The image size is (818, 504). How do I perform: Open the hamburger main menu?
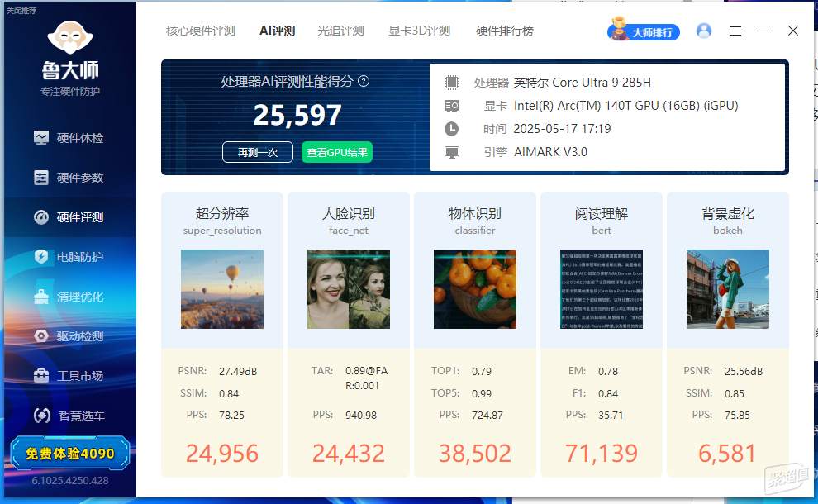[735, 31]
